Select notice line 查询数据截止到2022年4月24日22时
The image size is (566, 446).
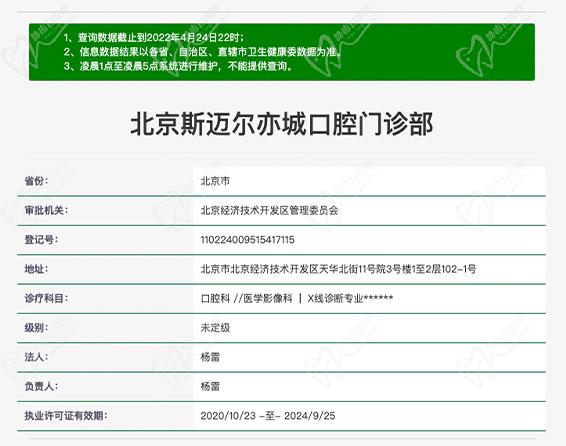(x=154, y=38)
